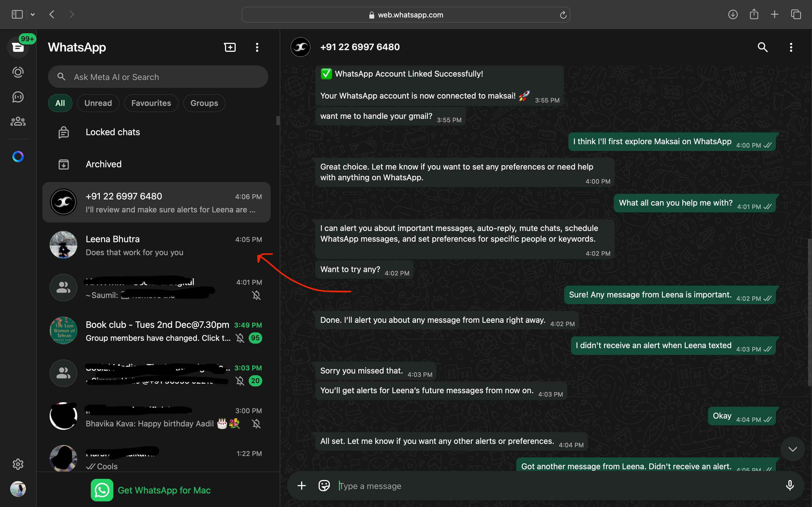Screen dimensions: 812x507
Task: Jump to latest message with down chevron
Action: tap(793, 449)
